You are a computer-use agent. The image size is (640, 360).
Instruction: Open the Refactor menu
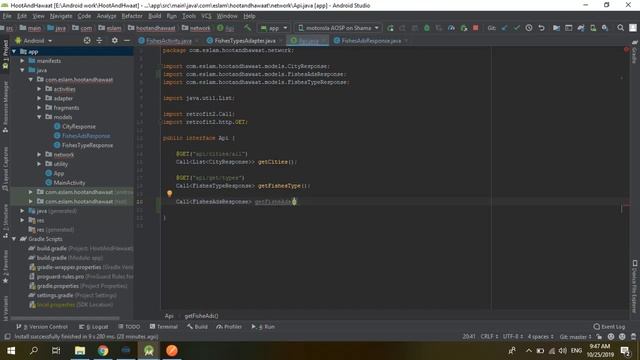(132, 16)
